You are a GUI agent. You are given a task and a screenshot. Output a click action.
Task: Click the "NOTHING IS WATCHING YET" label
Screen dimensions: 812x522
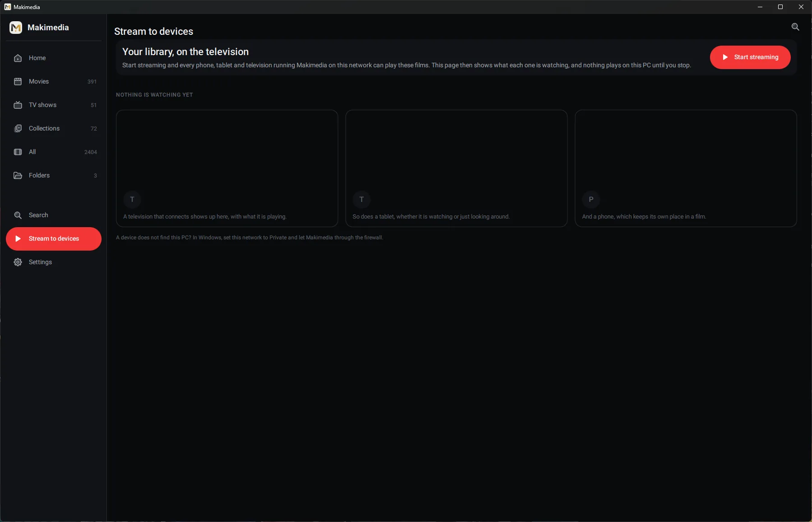click(154, 95)
